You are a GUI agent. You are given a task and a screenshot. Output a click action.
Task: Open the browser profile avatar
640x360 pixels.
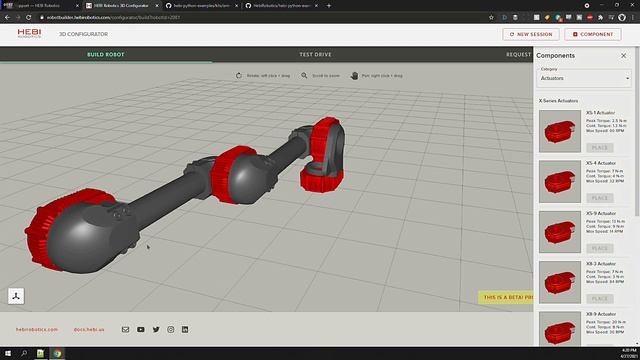pos(622,18)
